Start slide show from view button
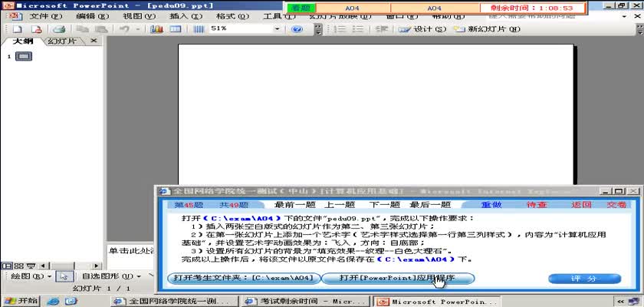 (31, 266)
